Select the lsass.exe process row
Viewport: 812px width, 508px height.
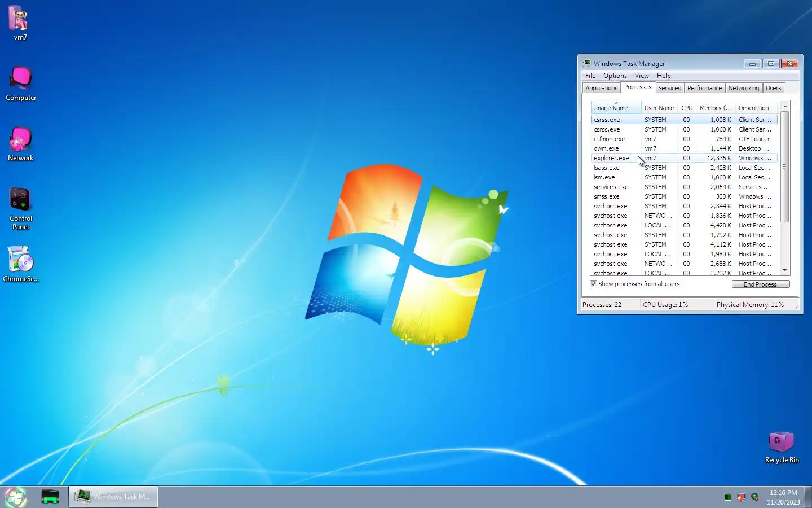click(x=684, y=168)
